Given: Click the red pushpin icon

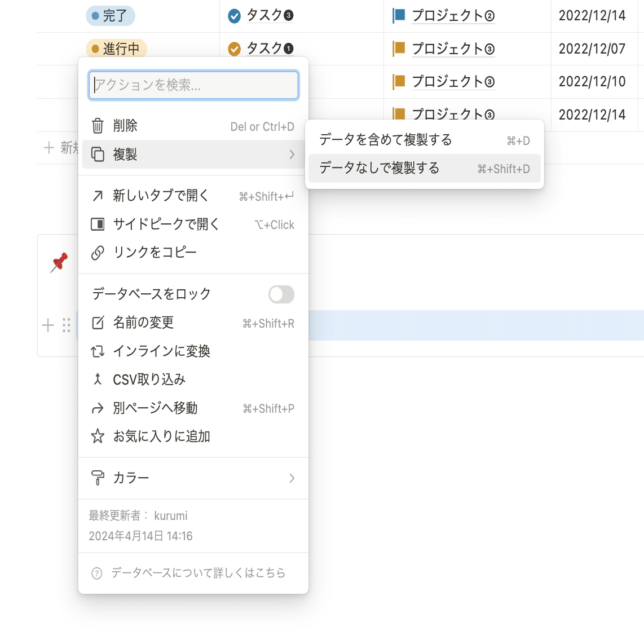Looking at the screenshot, I should pos(59,263).
